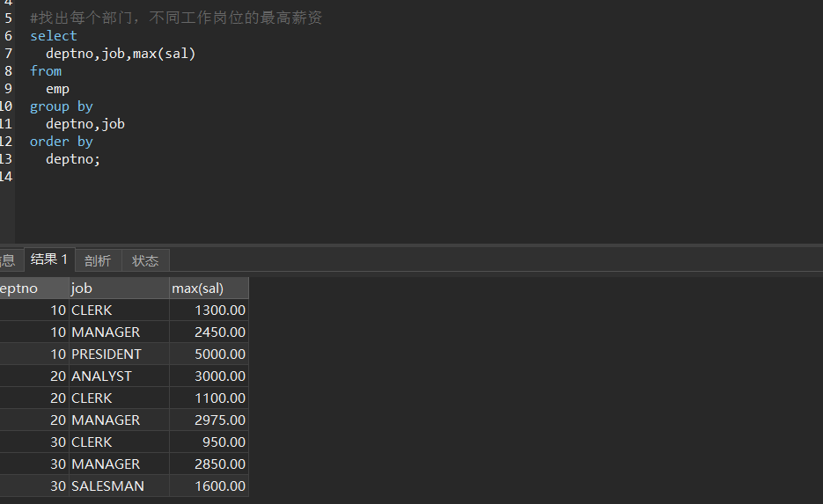Click the deptno 20 cell in ANALYST row
The image size is (823, 504).
pos(34,376)
